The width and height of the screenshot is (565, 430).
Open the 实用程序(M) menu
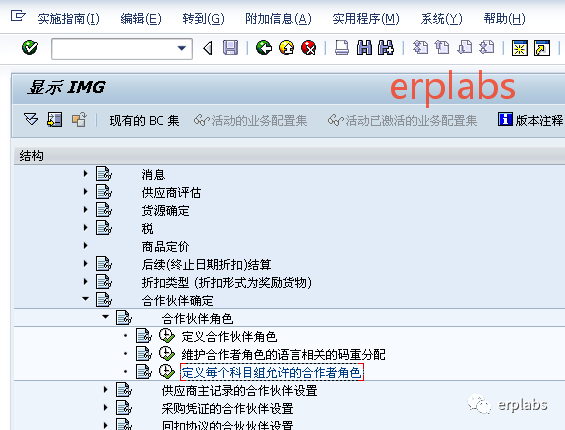tap(366, 19)
